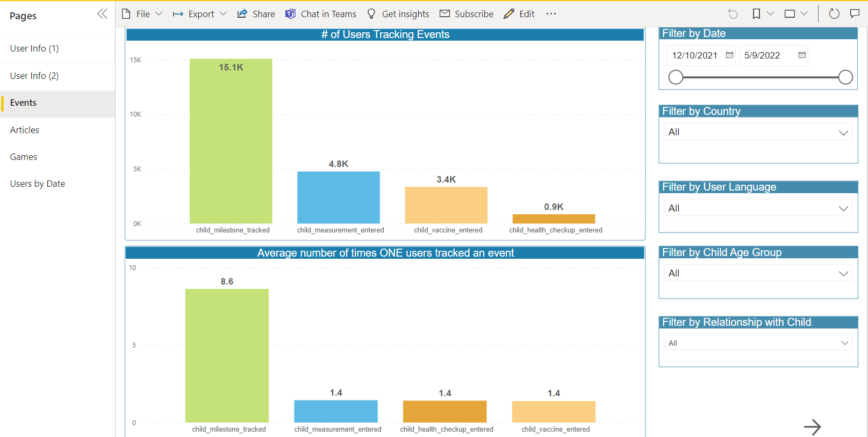This screenshot has height=437, width=868.
Task: Click '# of Users Tracking Events' chart title
Action: click(x=385, y=35)
